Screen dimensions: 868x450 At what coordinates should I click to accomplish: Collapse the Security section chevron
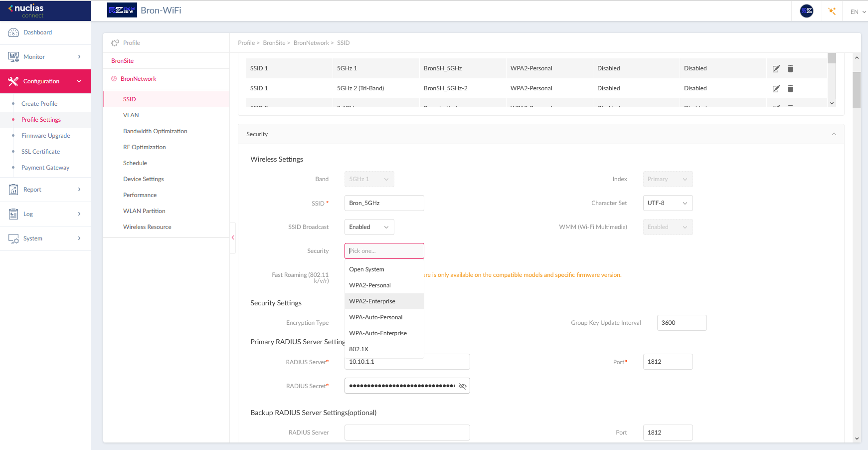coord(834,134)
